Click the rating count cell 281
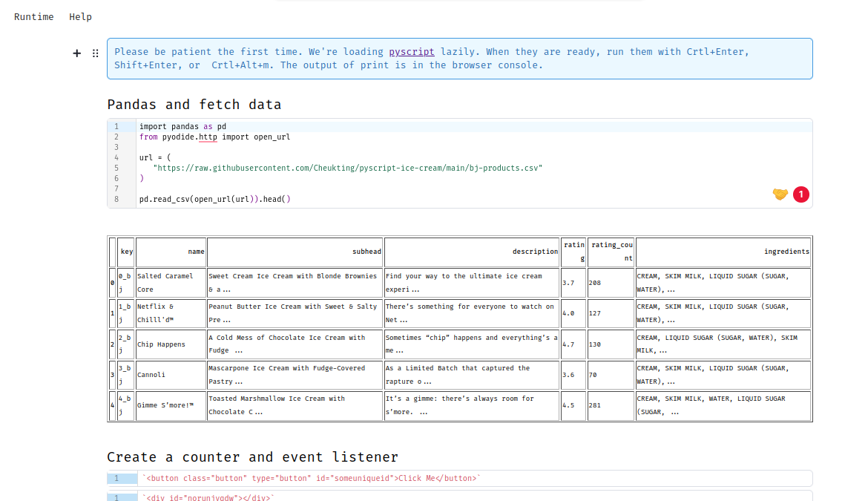This screenshot has width=868, height=501. point(611,405)
